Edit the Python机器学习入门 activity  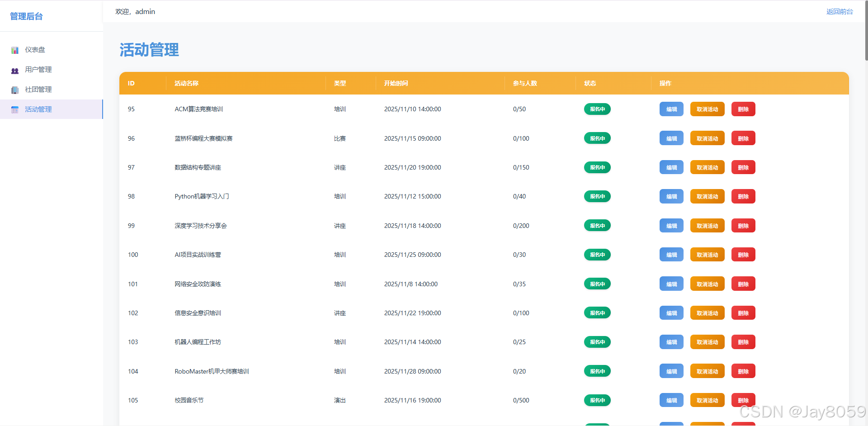[671, 196]
